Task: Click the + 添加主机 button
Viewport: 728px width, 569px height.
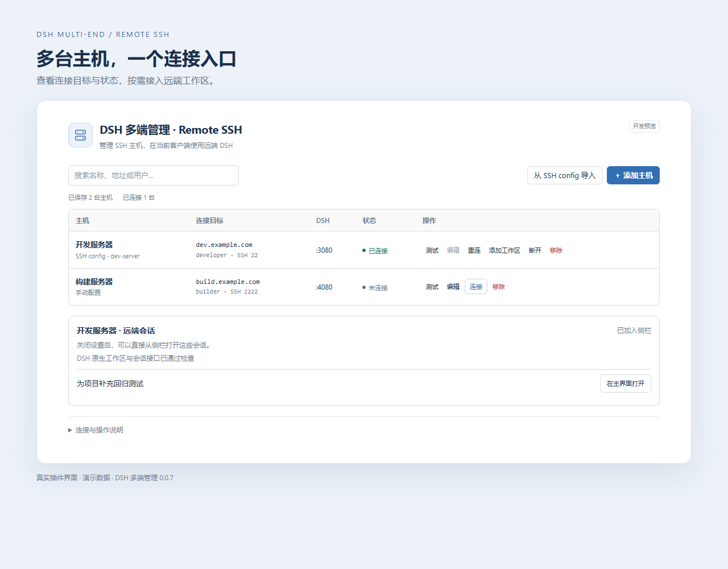Action: (x=633, y=175)
